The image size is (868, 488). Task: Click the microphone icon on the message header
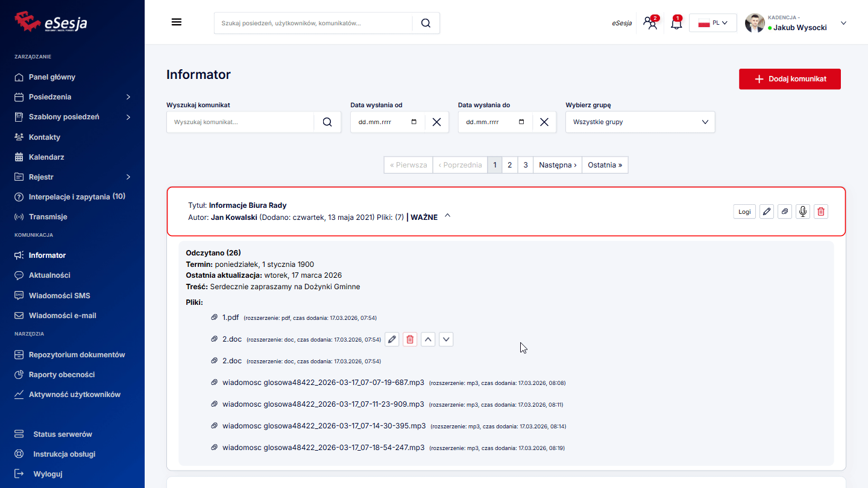point(802,211)
